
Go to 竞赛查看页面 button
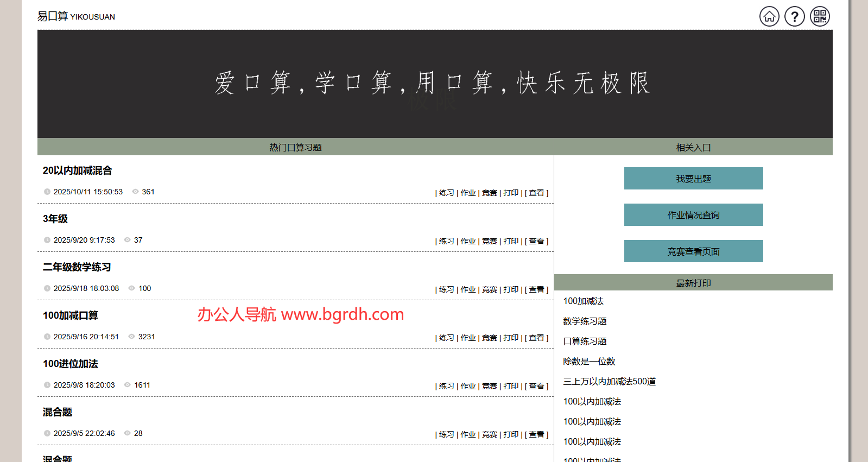coord(693,251)
